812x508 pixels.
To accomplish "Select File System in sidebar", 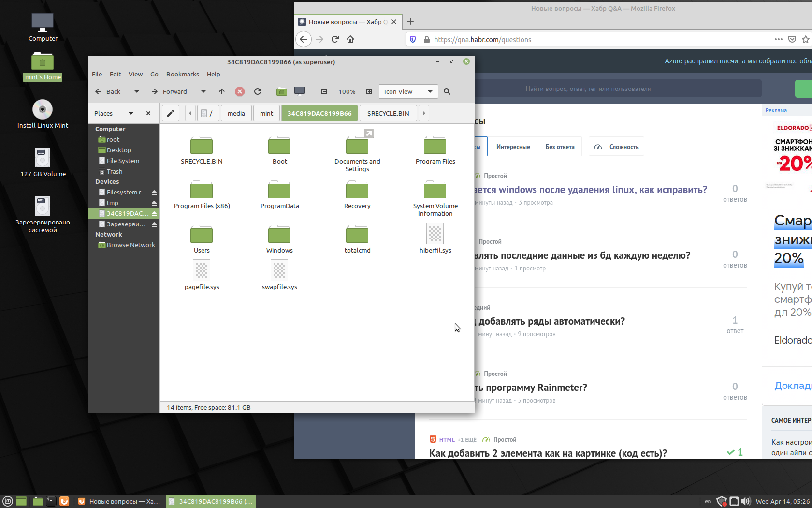I will click(124, 161).
